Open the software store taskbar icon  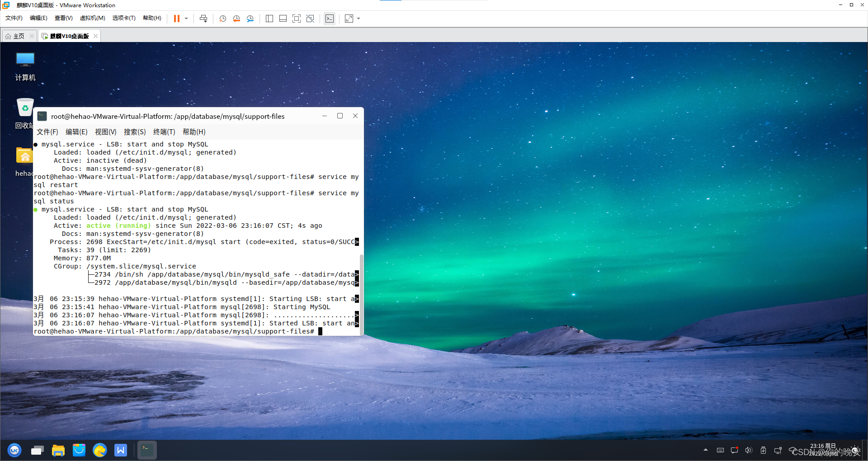pos(79,450)
